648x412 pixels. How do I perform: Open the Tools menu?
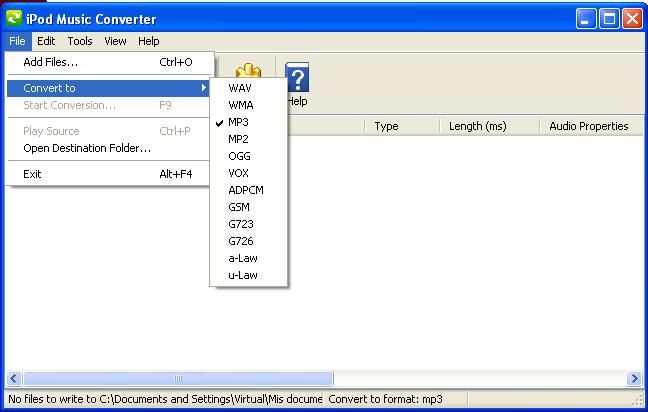[80, 41]
